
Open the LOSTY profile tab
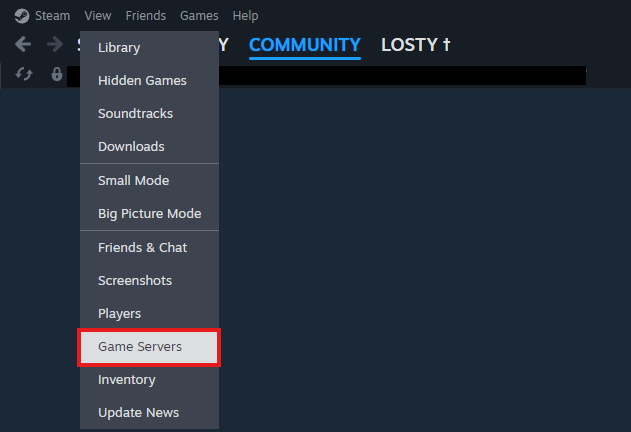416,45
